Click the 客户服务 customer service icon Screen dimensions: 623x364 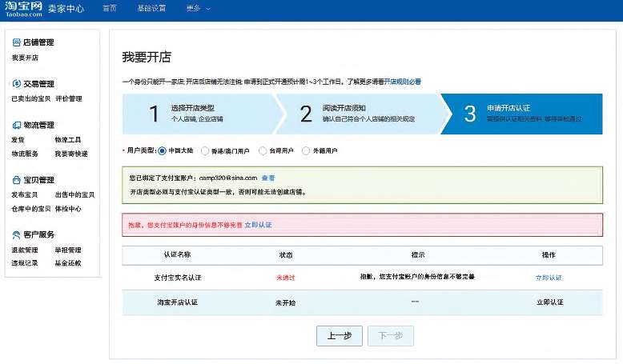tap(17, 234)
